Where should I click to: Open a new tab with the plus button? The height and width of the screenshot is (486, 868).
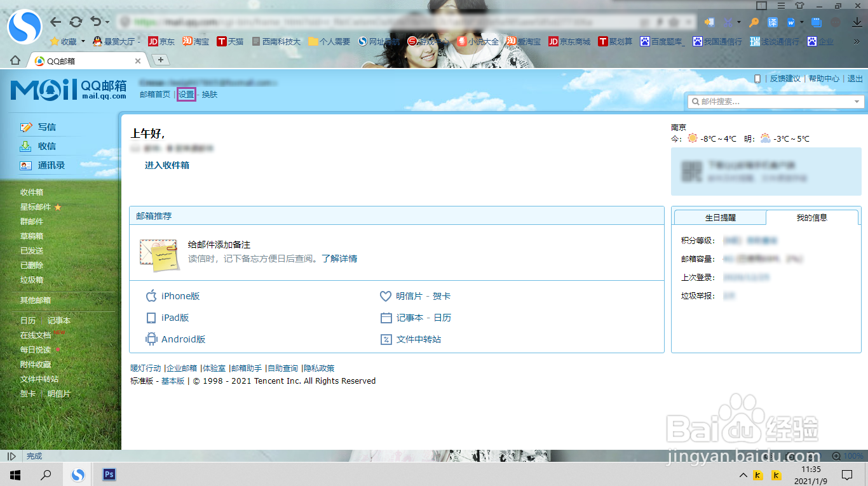pyautogui.click(x=161, y=60)
